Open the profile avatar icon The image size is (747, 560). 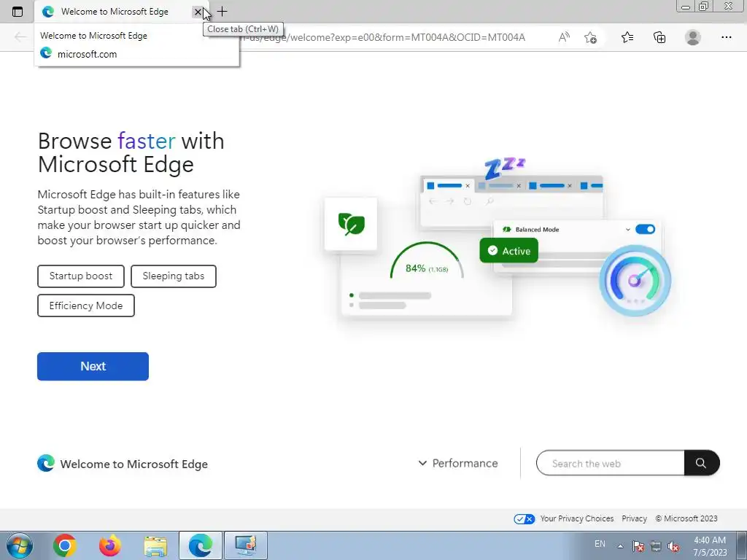pyautogui.click(x=693, y=37)
